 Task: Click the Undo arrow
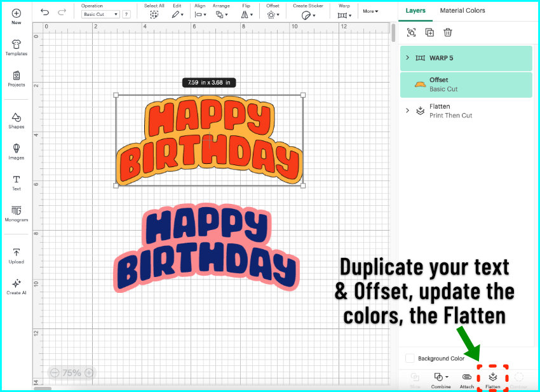tap(44, 12)
